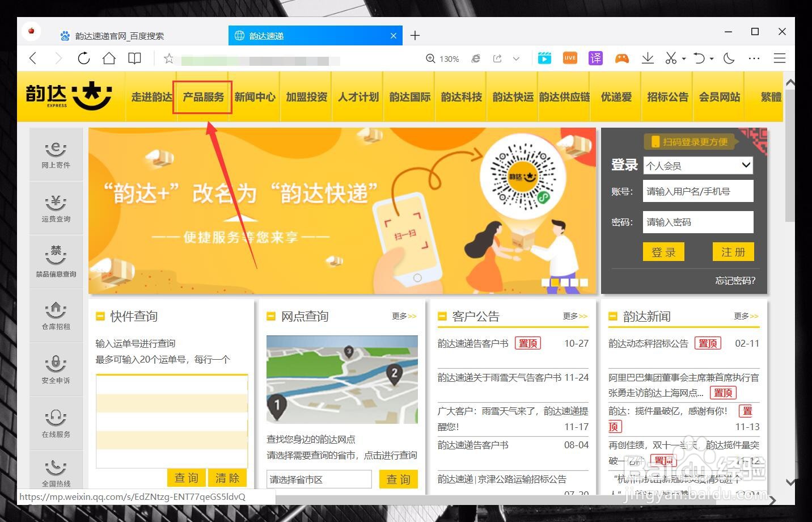Click the 注册 register button
The width and height of the screenshot is (812, 522).
[733, 252]
